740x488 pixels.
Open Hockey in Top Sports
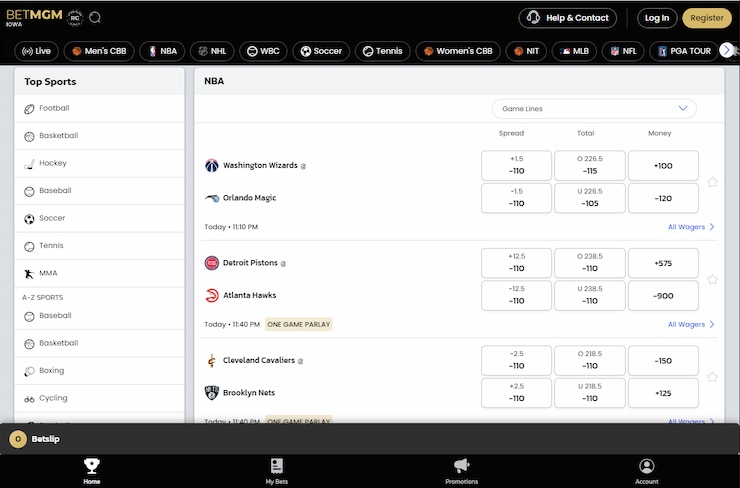(99, 163)
